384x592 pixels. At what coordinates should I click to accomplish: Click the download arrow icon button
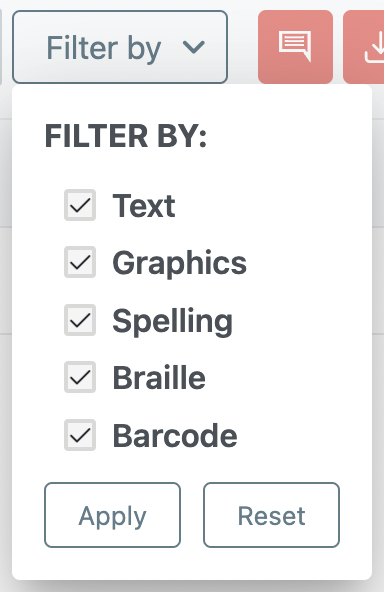364,47
